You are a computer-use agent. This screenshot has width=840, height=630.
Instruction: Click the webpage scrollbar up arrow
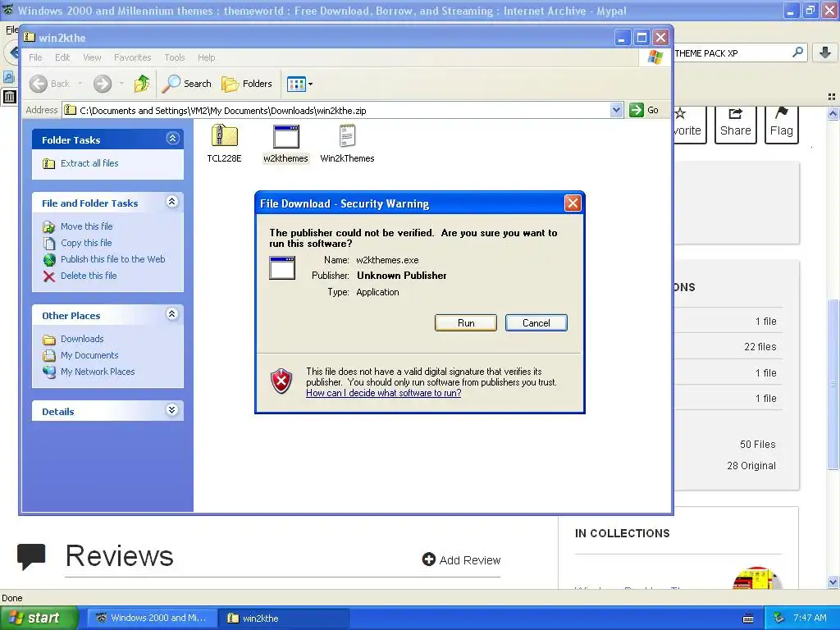coord(833,113)
